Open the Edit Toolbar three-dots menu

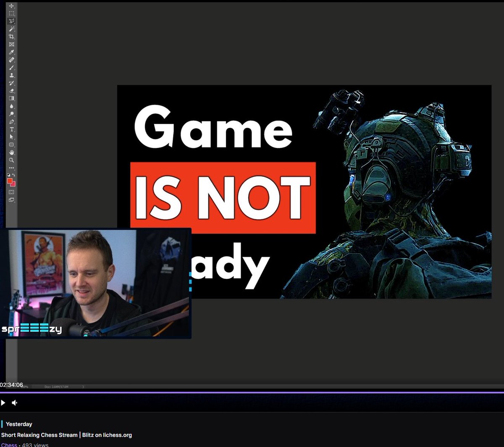coord(12,168)
